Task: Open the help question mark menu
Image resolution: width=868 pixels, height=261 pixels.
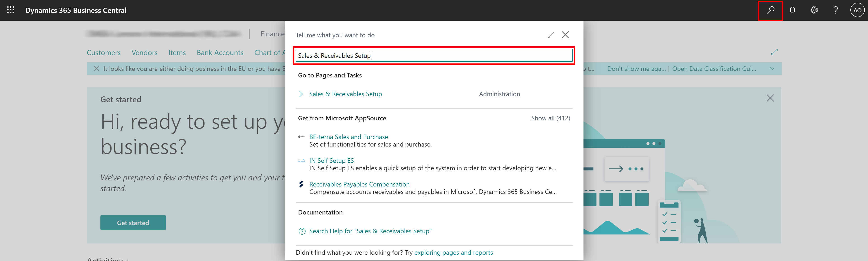Action: (x=836, y=10)
